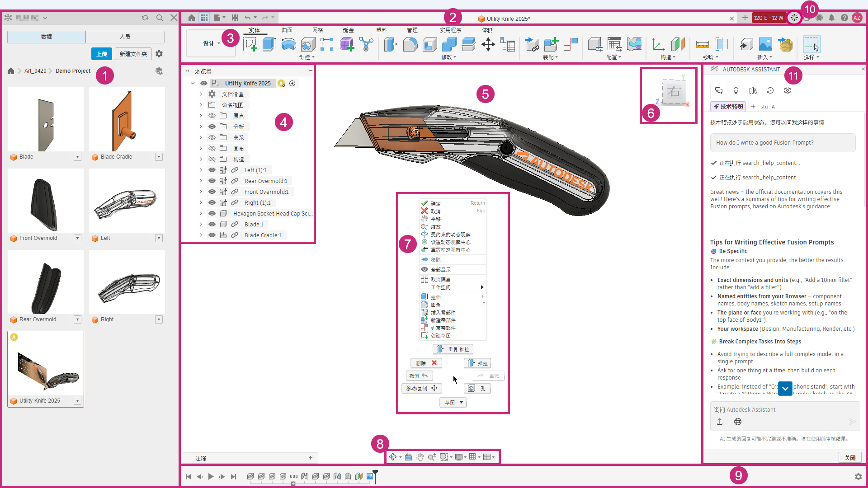Click the 新建文件夹 button

(133, 54)
